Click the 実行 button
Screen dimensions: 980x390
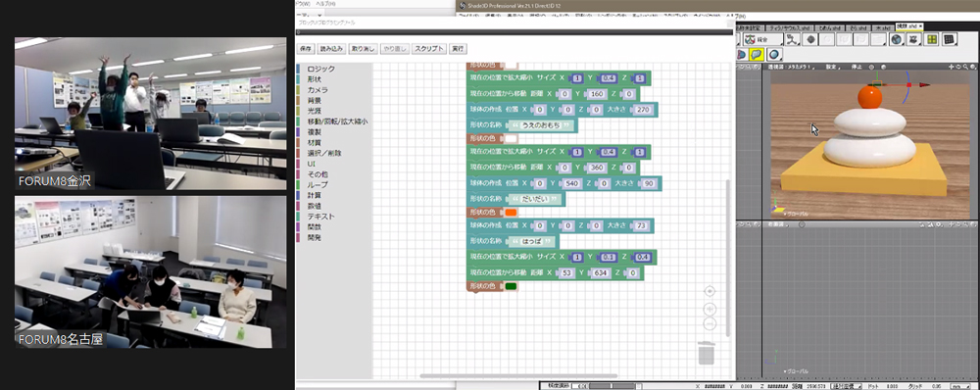coord(458,48)
